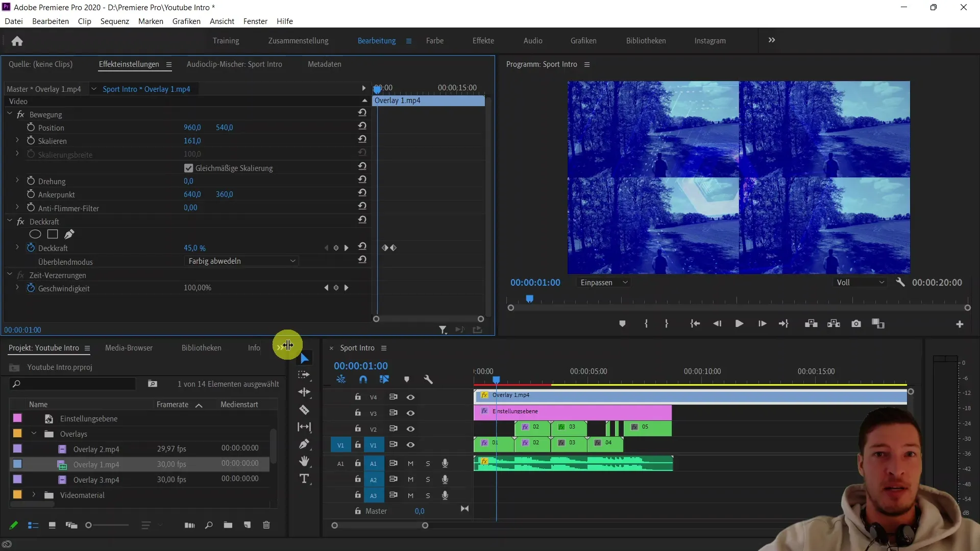Viewport: 980px width, 551px height.
Task: Step forward one frame
Action: pyautogui.click(x=762, y=323)
